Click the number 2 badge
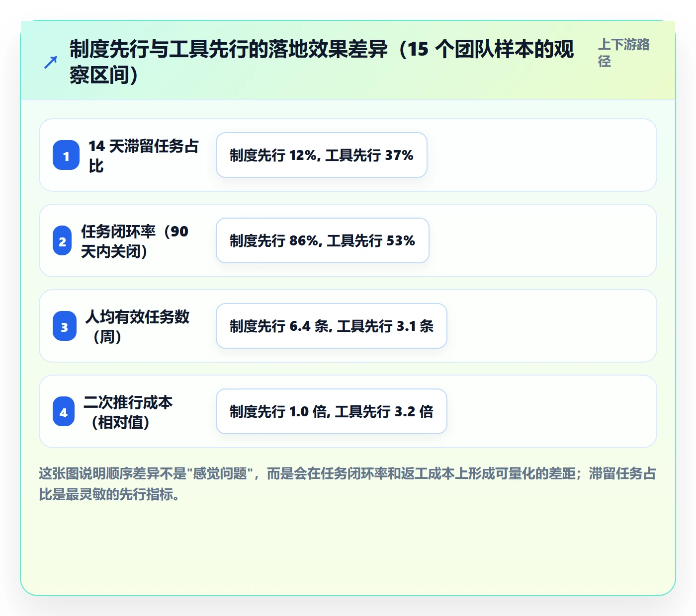696x616 pixels. coord(62,241)
